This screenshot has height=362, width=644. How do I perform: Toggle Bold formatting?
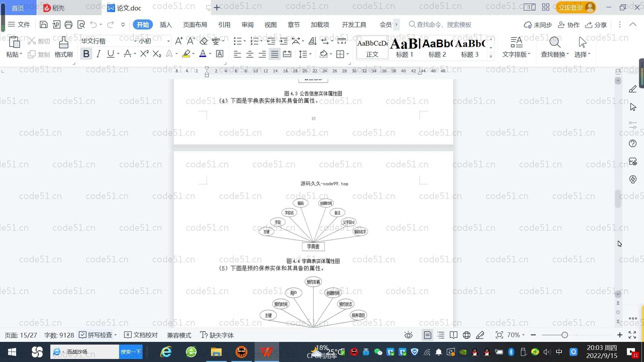coord(86,54)
